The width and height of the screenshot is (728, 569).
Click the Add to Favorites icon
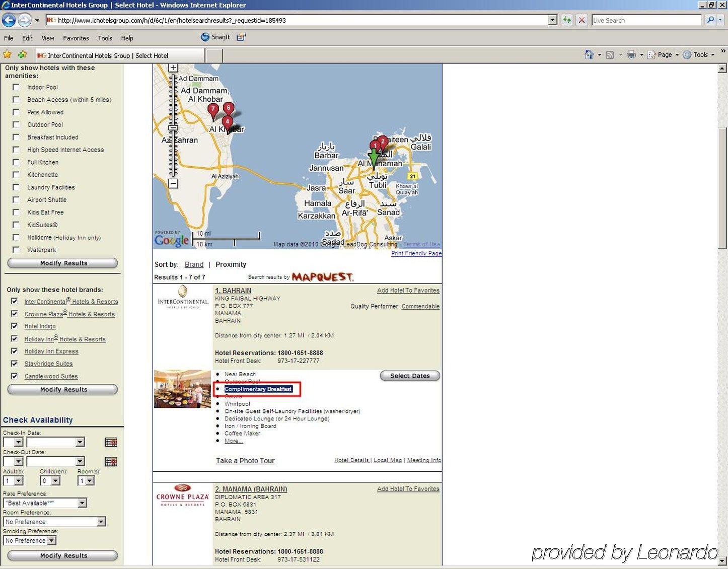[22, 55]
